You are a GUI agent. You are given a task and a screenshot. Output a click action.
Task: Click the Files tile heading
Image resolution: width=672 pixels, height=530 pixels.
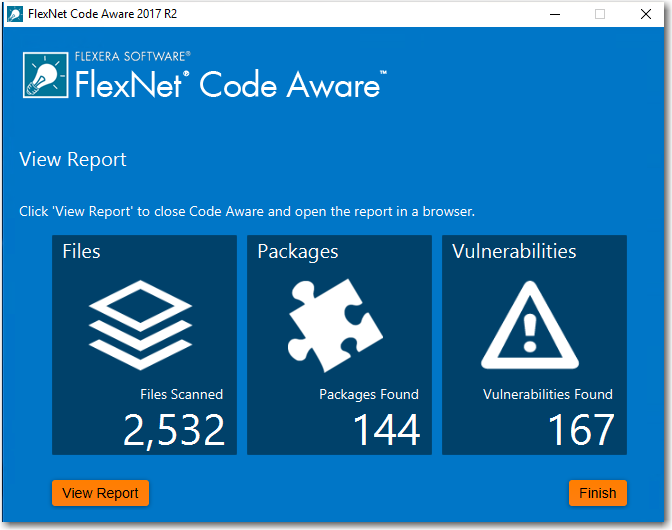82,251
